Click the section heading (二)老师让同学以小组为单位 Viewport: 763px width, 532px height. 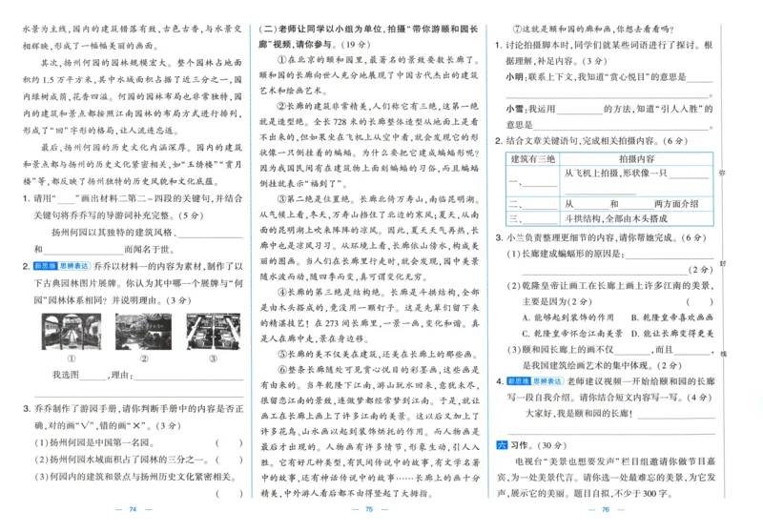(368, 36)
